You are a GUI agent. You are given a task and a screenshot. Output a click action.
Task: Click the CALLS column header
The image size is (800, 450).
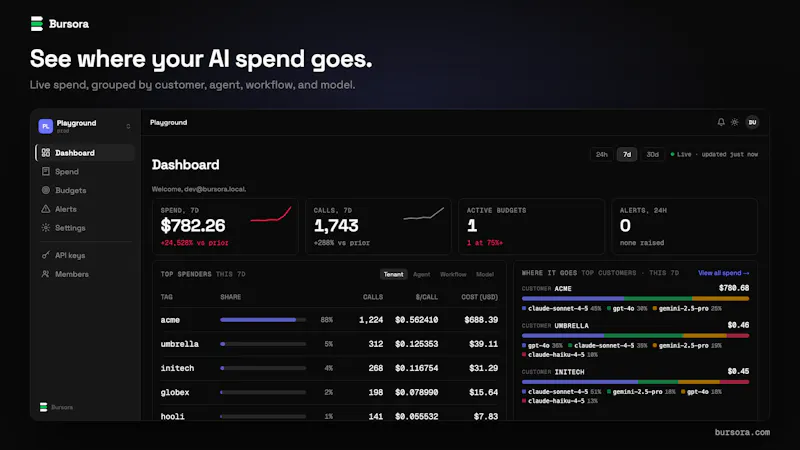(x=373, y=297)
